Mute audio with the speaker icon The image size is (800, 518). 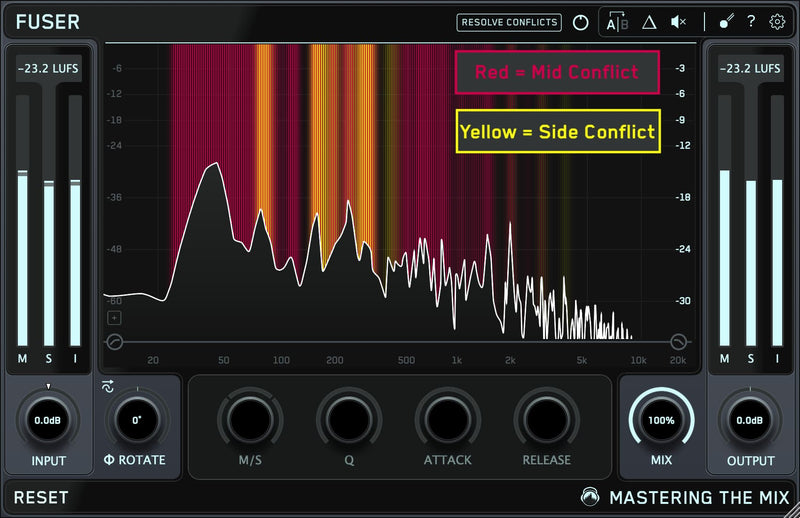(678, 22)
